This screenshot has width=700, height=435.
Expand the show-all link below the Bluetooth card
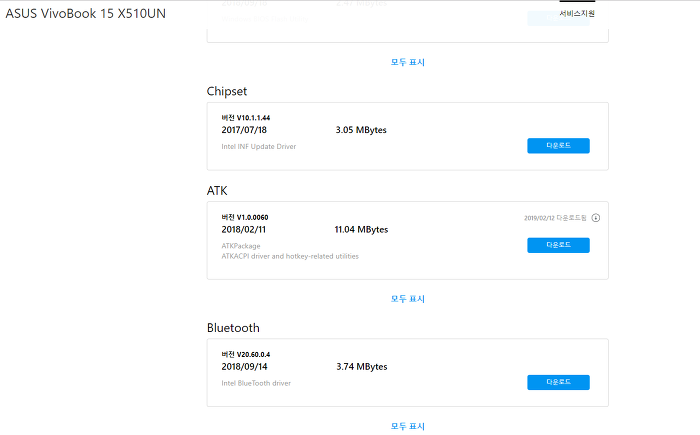[408, 426]
